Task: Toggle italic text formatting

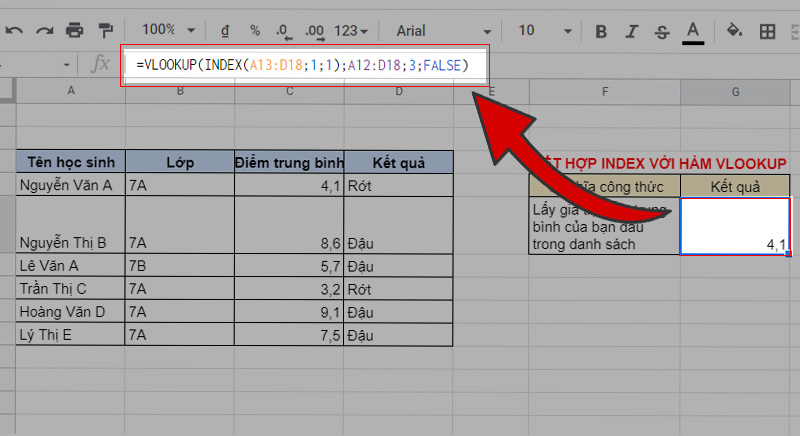Action: (630, 31)
